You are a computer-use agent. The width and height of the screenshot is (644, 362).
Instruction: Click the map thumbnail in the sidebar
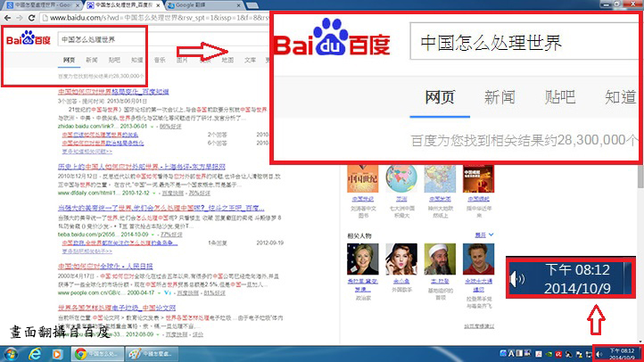[x=440, y=178]
